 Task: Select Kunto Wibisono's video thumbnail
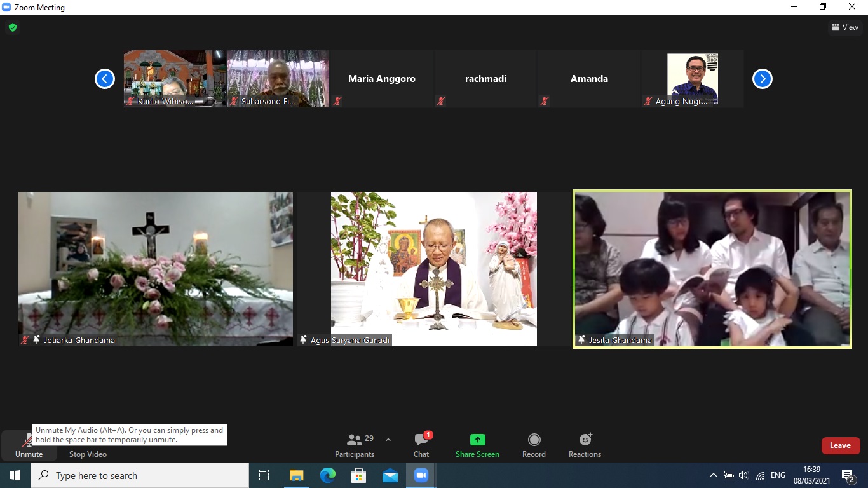[175, 79]
